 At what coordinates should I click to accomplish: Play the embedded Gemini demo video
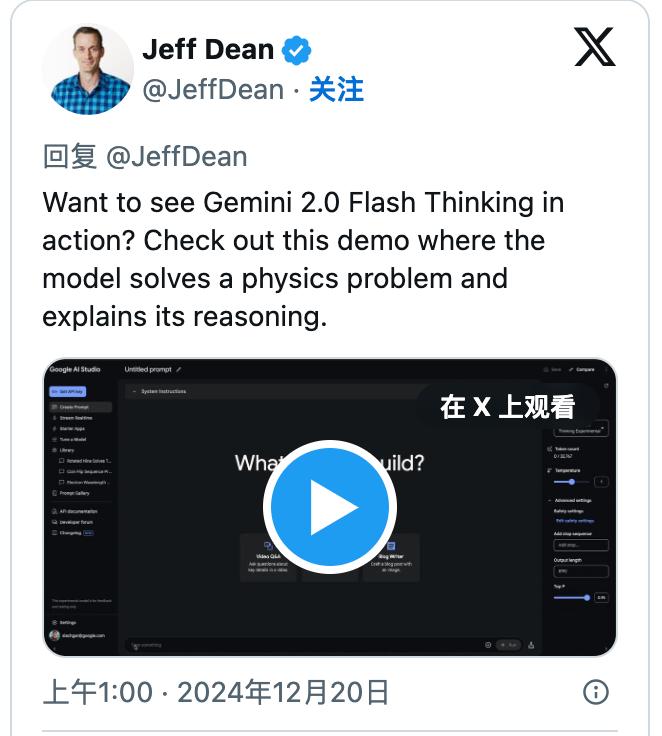point(330,507)
